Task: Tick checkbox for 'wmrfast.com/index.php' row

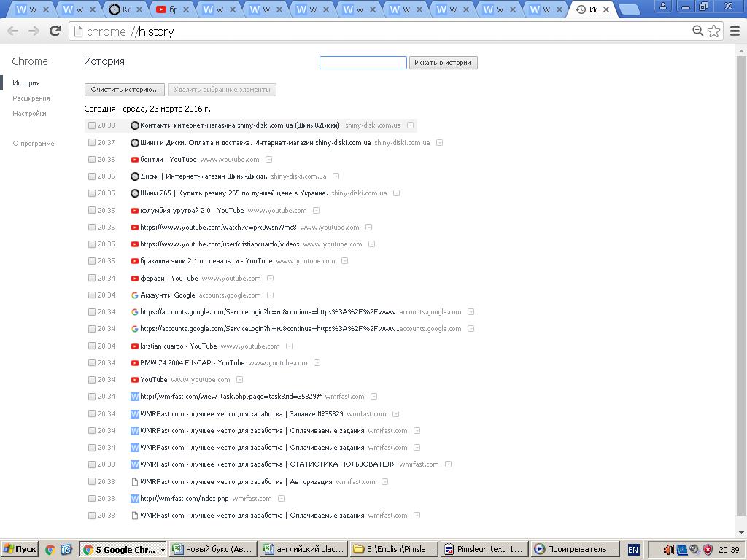Action: 92,499
